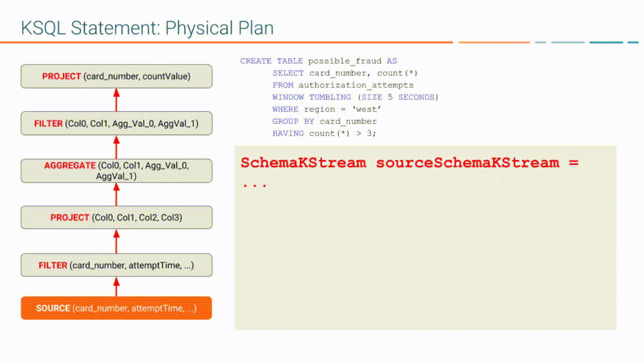644x362 pixels.
Task: Click the GROUP BY card_number line
Action: pyautogui.click(x=325, y=121)
